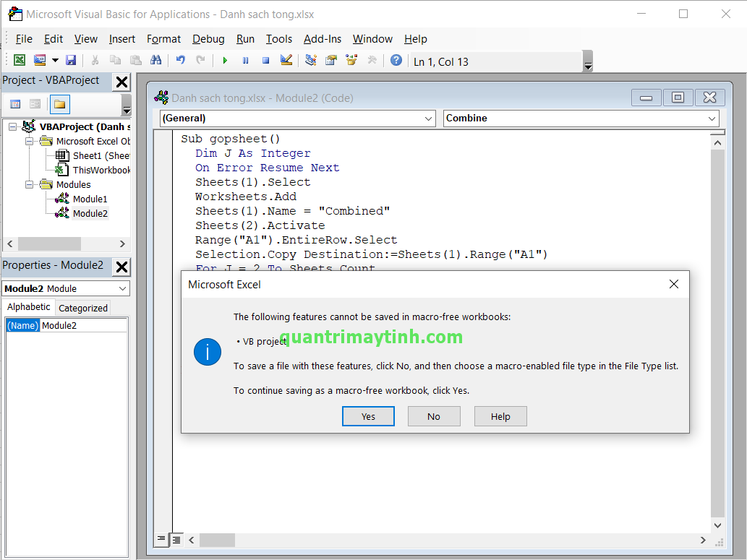
Task: Open Properties Window toolbar icon
Action: point(331,60)
